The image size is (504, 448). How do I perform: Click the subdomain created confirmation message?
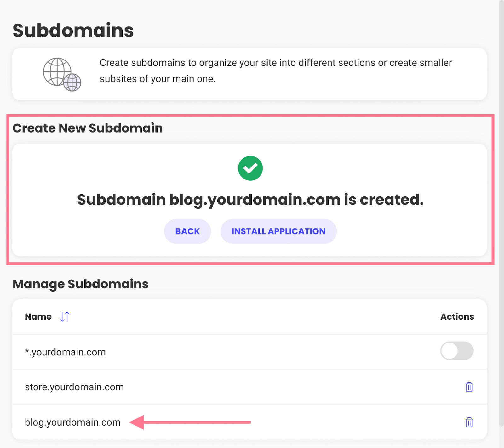250,200
